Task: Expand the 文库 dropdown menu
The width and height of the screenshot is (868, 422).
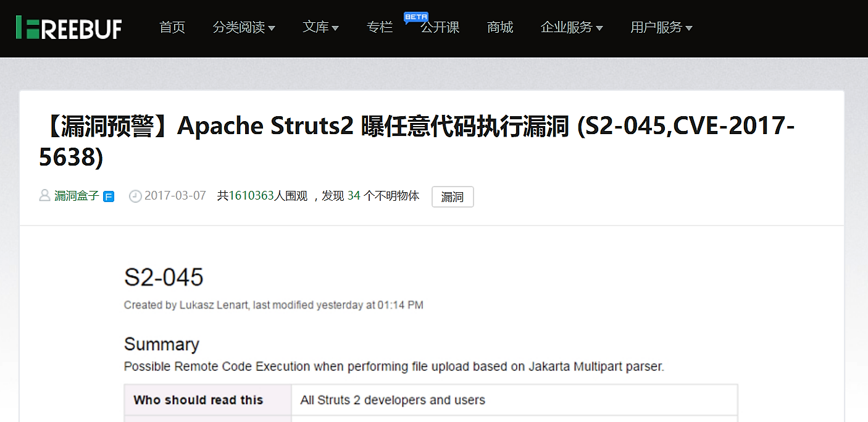Action: [320, 27]
